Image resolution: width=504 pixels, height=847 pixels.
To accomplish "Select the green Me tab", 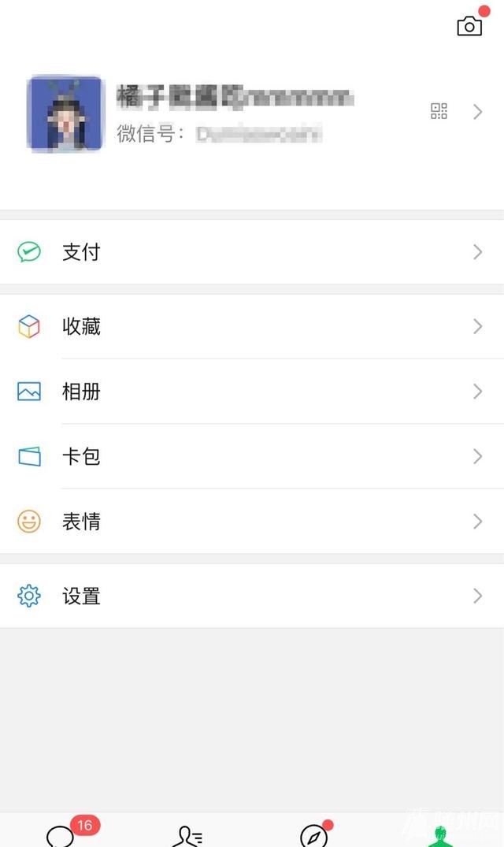I will tap(440, 836).
